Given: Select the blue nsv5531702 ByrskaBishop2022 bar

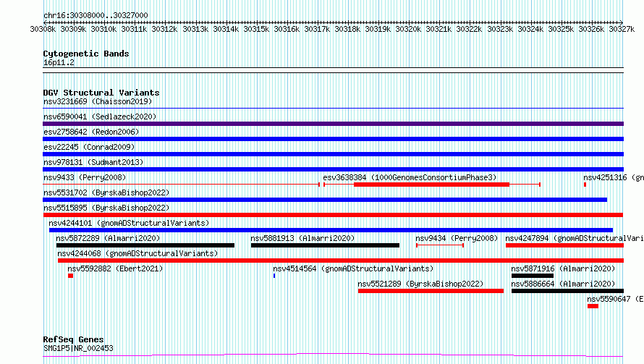Looking at the screenshot, I should click(x=325, y=200).
